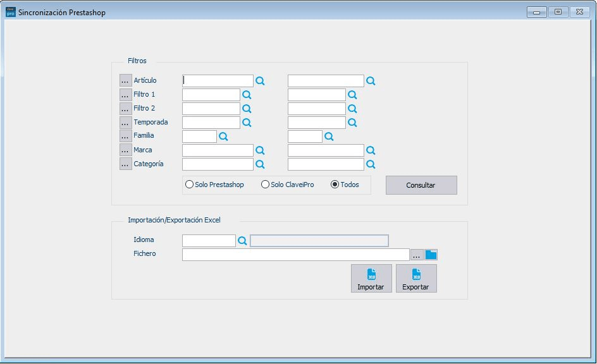The image size is (597, 364).
Task: Choose the Todos radio option
Action: click(x=345, y=185)
